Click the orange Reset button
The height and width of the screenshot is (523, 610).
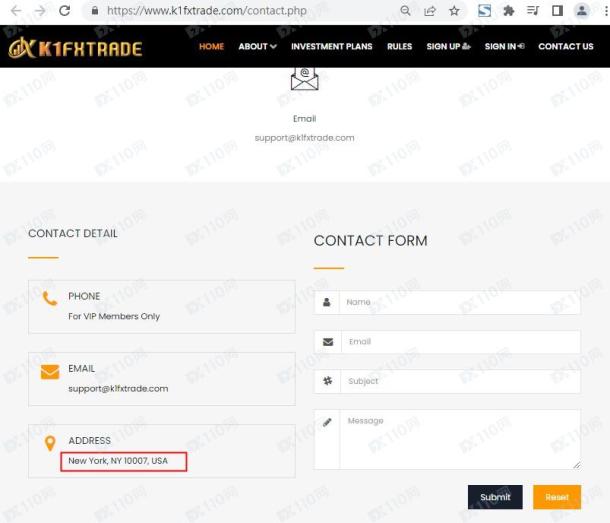(557, 497)
